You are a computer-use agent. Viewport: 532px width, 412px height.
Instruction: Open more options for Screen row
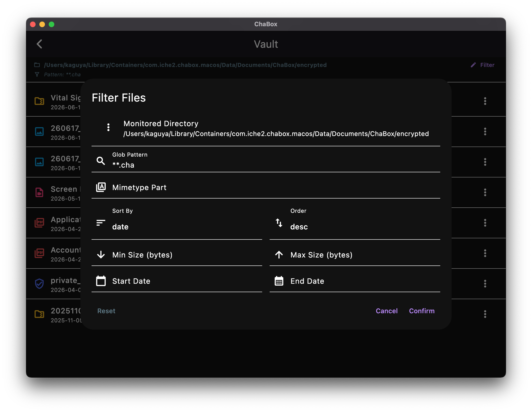pyautogui.click(x=485, y=192)
